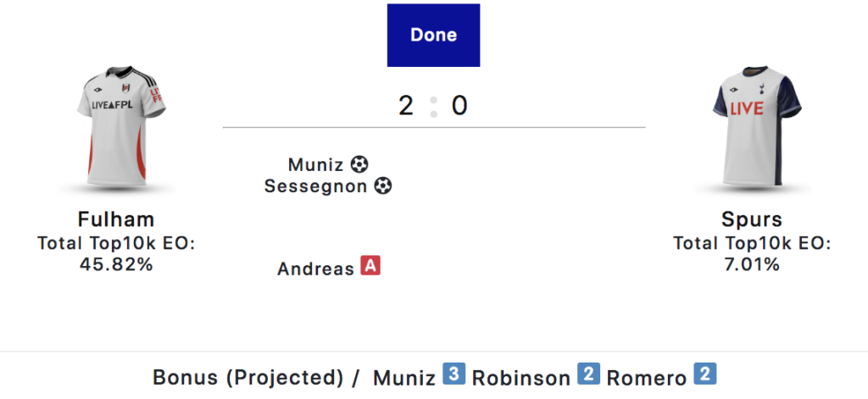
Task: Select the Spurs team name
Action: [752, 219]
